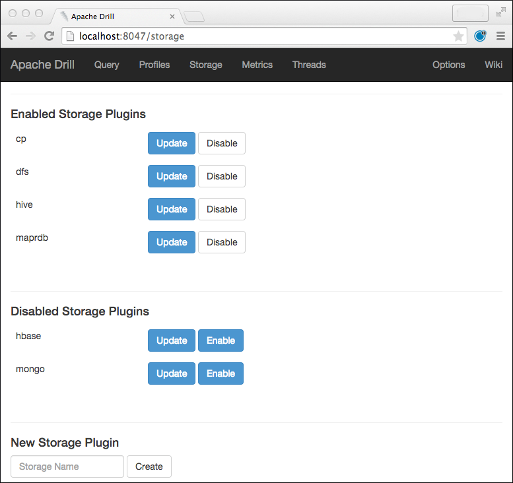Close the Apache Drill tab
This screenshot has height=483, width=513.
pyautogui.click(x=172, y=16)
